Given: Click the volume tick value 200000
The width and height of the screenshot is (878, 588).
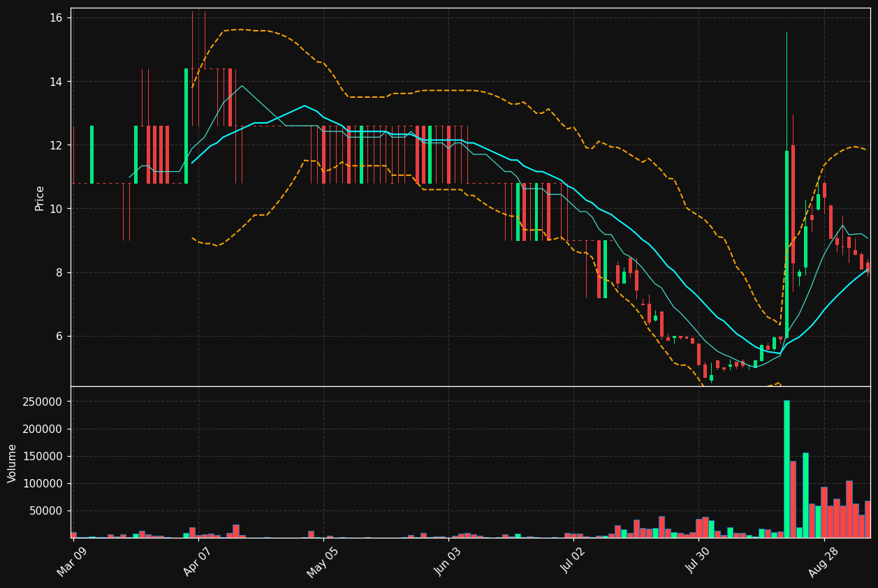Looking at the screenshot, I should pos(44,429).
